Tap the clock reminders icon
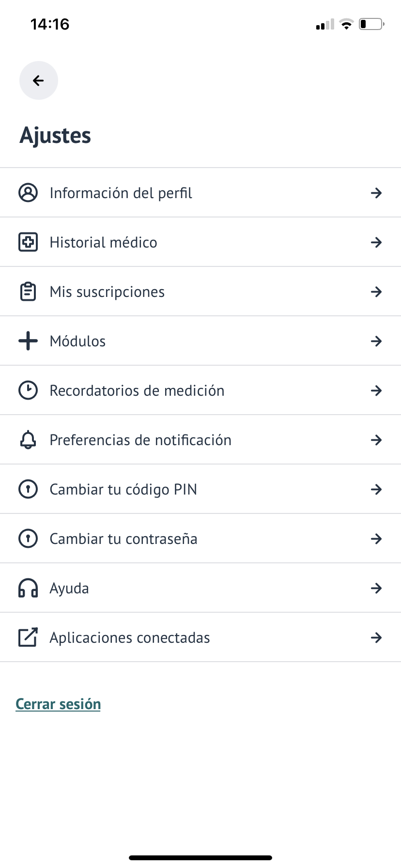The image size is (401, 868). [28, 390]
